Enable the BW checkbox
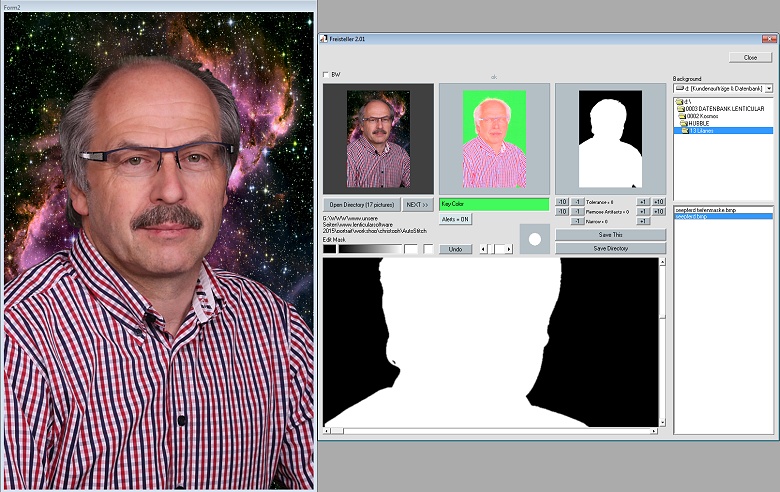Screen dimensions: 780x492 click(x=326, y=75)
